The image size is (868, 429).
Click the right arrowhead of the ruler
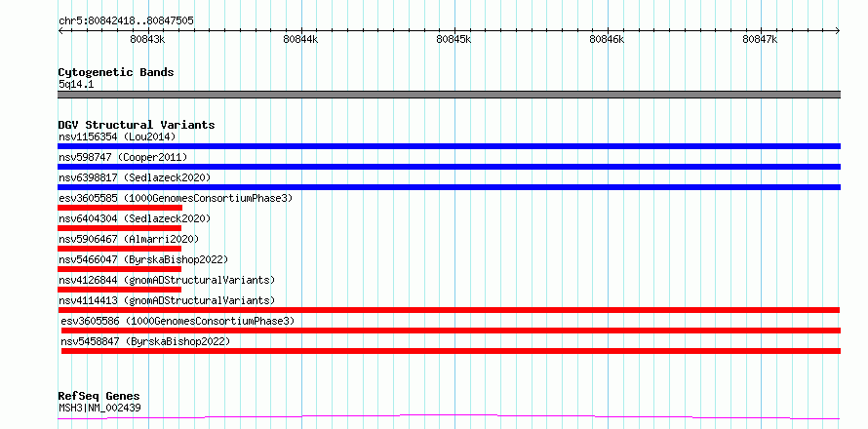(838, 31)
